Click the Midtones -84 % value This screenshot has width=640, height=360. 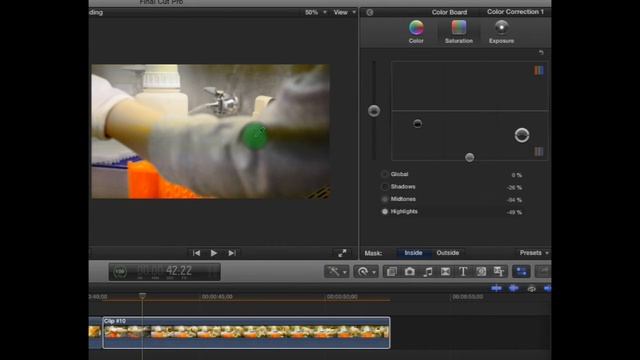pos(514,200)
